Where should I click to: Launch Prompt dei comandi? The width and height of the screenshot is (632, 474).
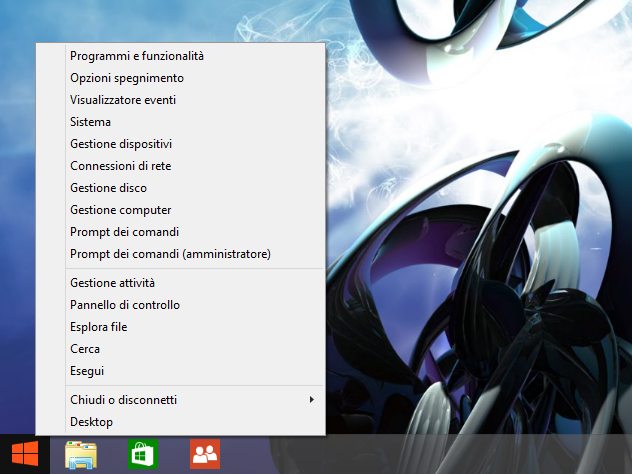click(x=125, y=232)
